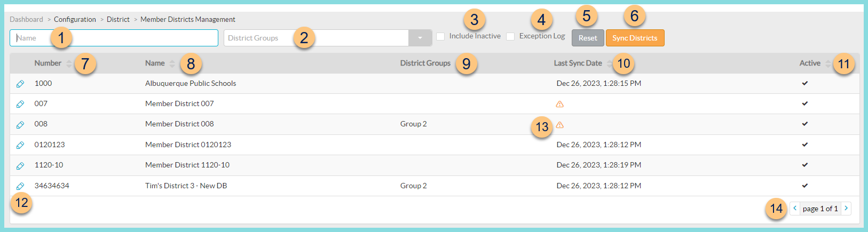Click Active checkmark in Member District 008 row
Image resolution: width=868 pixels, height=232 pixels.
[805, 124]
